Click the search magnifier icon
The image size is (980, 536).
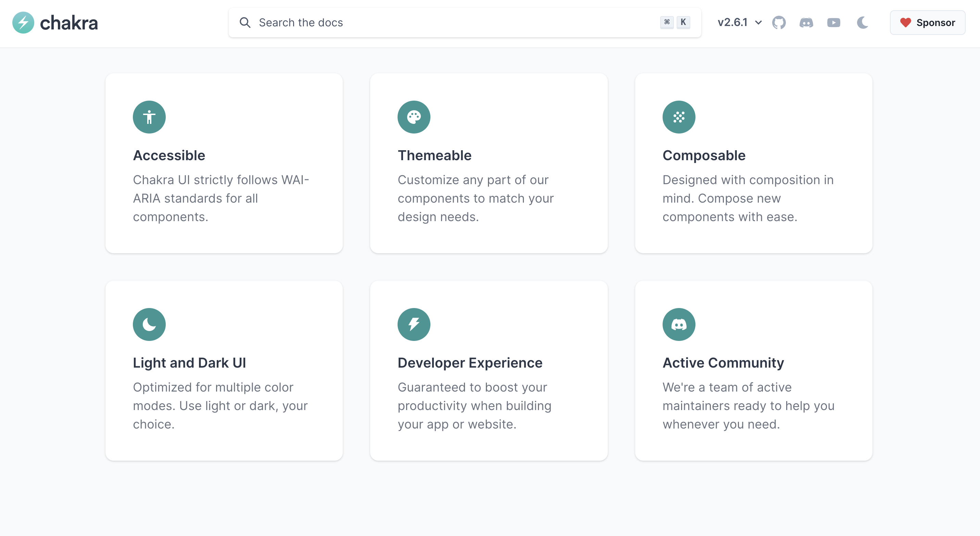pyautogui.click(x=245, y=23)
